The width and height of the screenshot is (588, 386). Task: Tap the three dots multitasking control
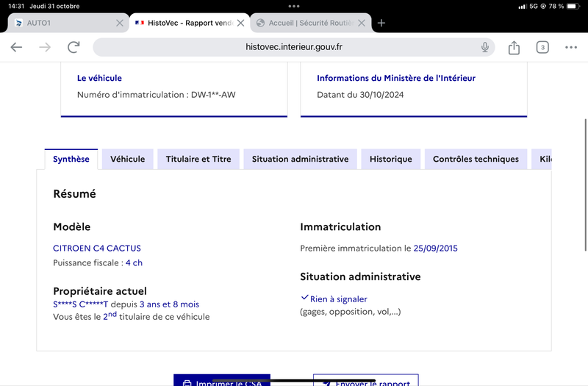coord(293,6)
